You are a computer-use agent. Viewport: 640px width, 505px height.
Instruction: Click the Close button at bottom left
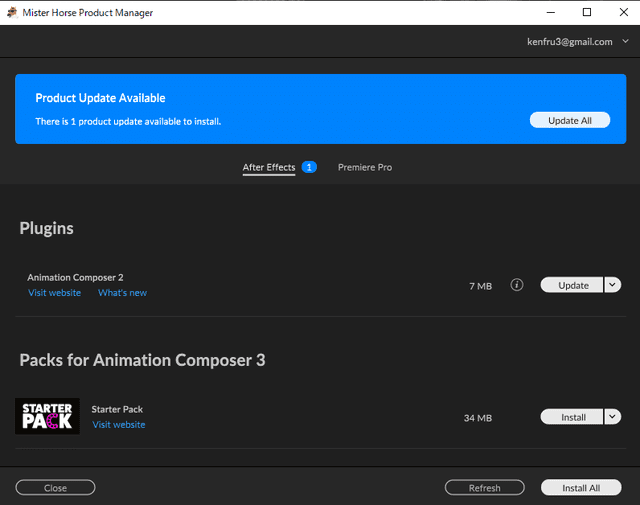click(x=56, y=488)
